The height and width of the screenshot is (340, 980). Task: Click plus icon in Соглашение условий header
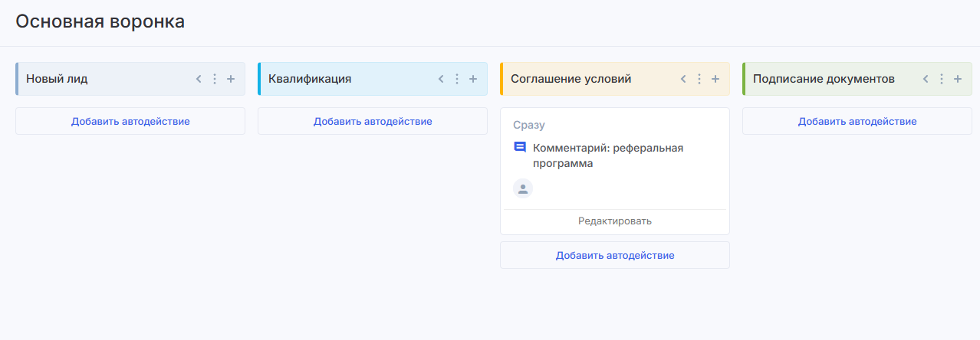pyautogui.click(x=715, y=79)
